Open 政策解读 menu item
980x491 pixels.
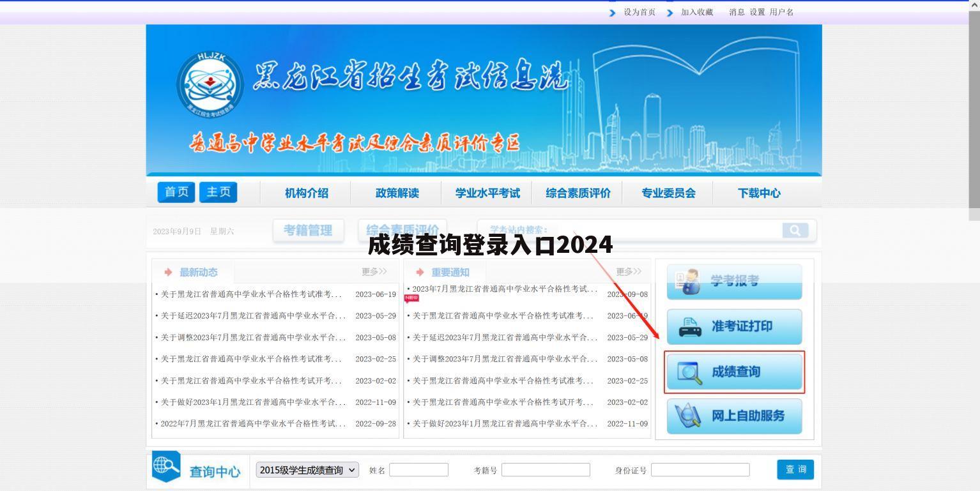[397, 193]
